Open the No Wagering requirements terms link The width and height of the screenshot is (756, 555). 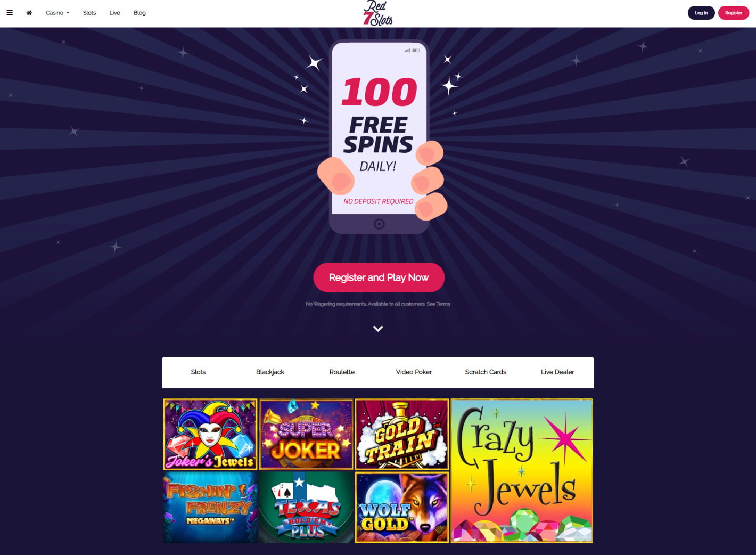click(x=378, y=304)
